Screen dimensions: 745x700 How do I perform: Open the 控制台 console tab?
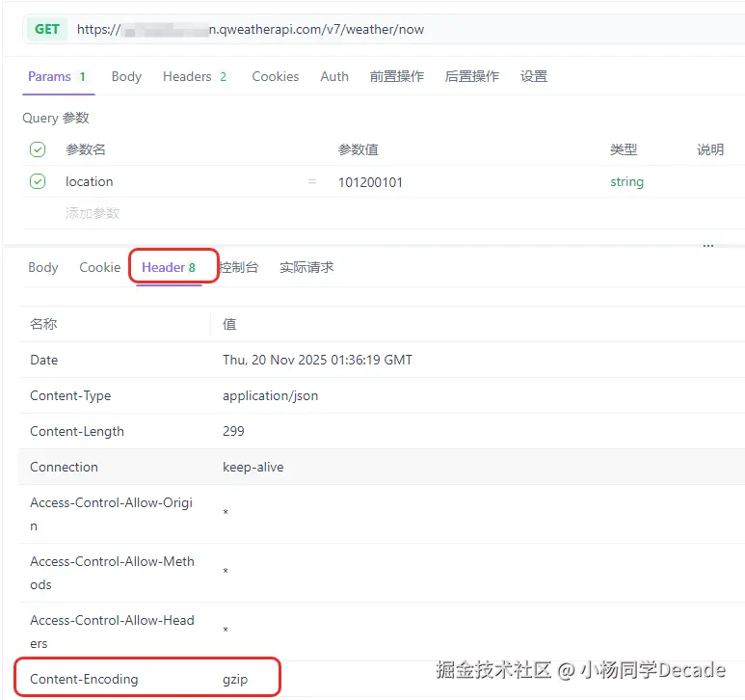[x=239, y=267]
